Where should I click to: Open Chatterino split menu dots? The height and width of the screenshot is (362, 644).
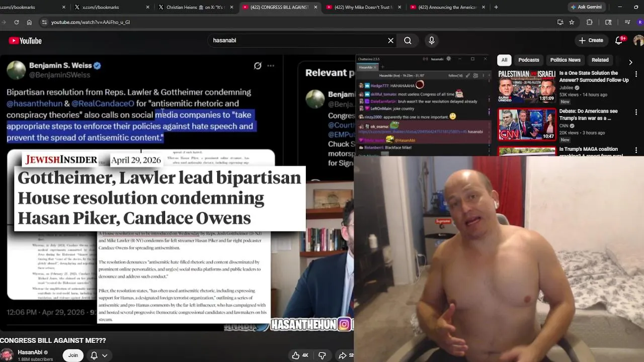coord(483,75)
